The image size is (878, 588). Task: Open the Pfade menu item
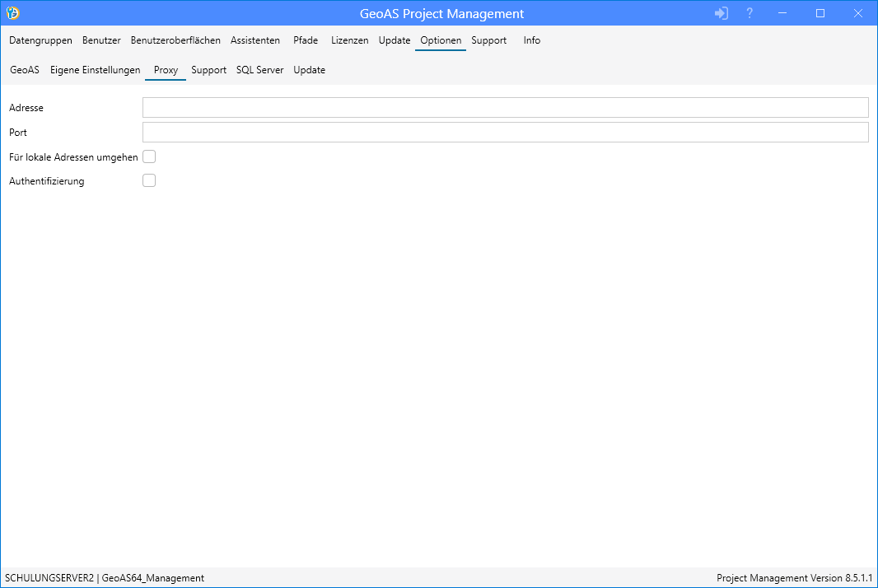(x=306, y=40)
